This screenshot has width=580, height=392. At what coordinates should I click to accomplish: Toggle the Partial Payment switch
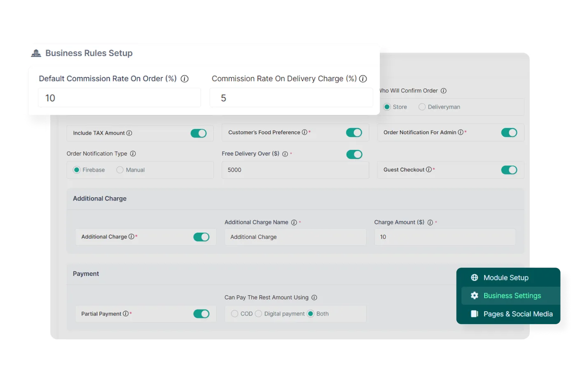201,314
